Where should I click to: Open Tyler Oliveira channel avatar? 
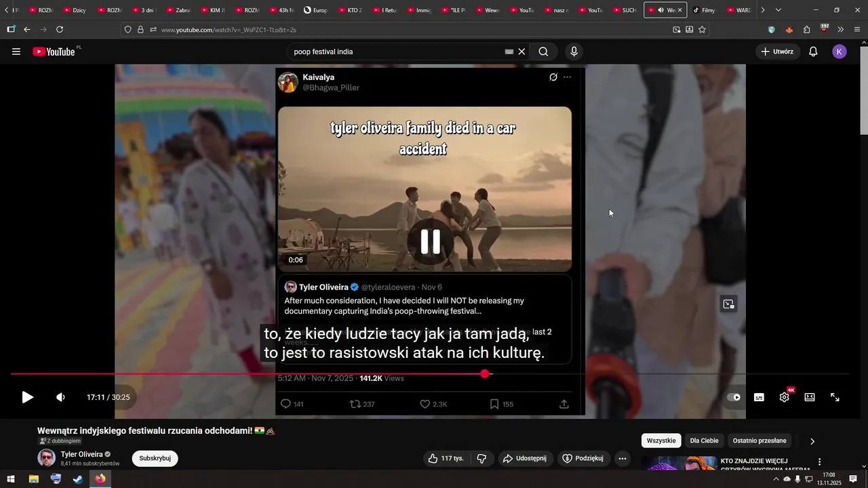pos(46,458)
